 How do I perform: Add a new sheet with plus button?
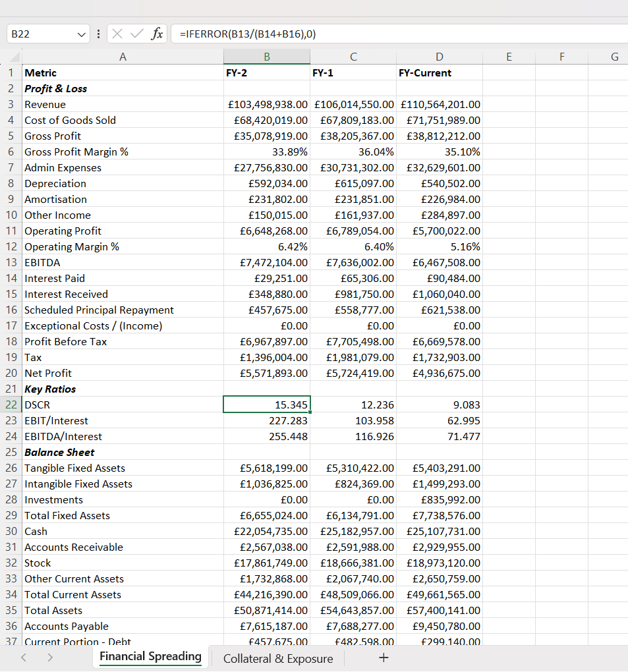384,658
